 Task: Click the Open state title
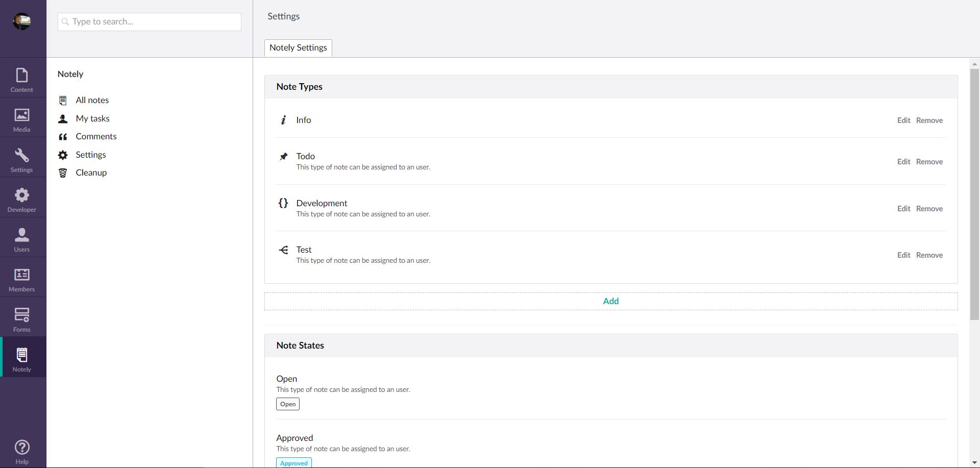[287, 379]
